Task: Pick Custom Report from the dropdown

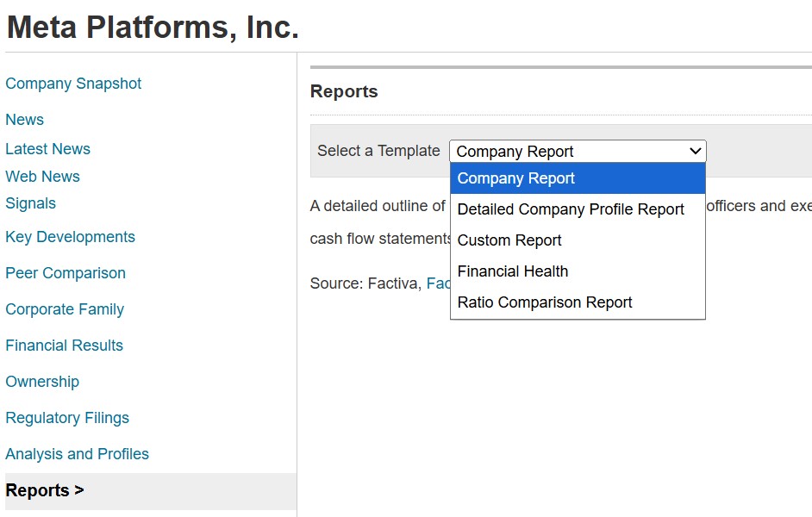Action: click(x=509, y=240)
